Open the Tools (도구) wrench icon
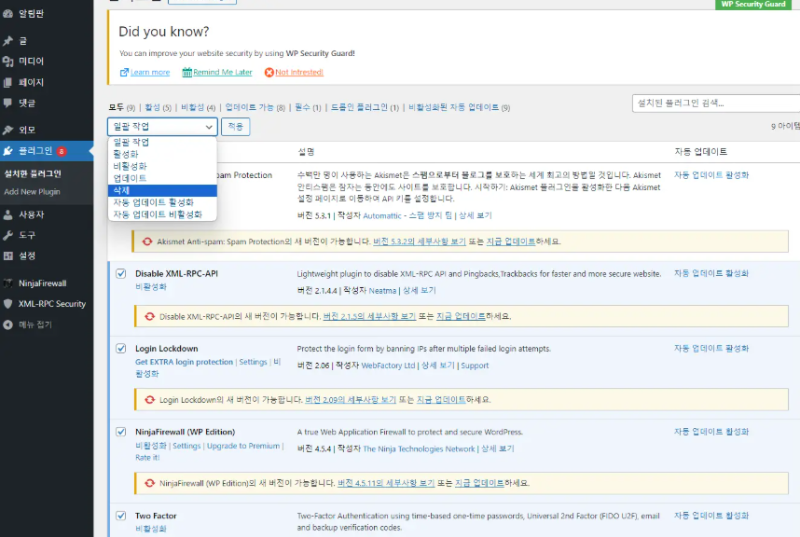Image resolution: width=800 pixels, height=537 pixels. click(8, 235)
